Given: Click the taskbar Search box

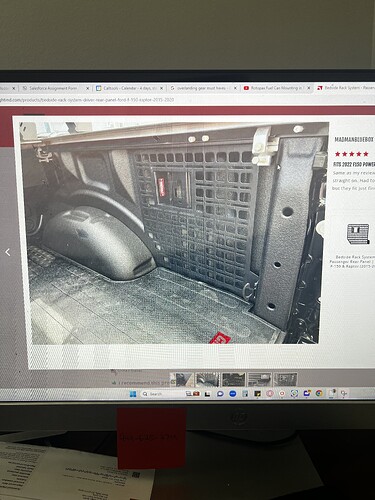Looking at the screenshot, I should pyautogui.click(x=162, y=394).
